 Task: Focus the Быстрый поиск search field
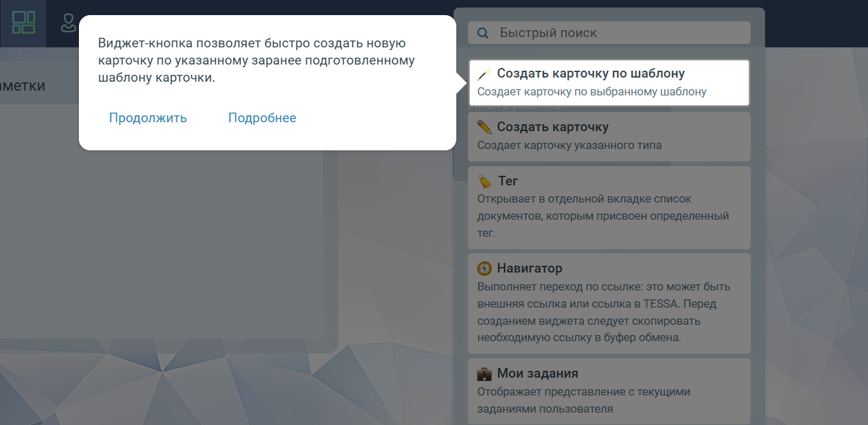coord(618,33)
